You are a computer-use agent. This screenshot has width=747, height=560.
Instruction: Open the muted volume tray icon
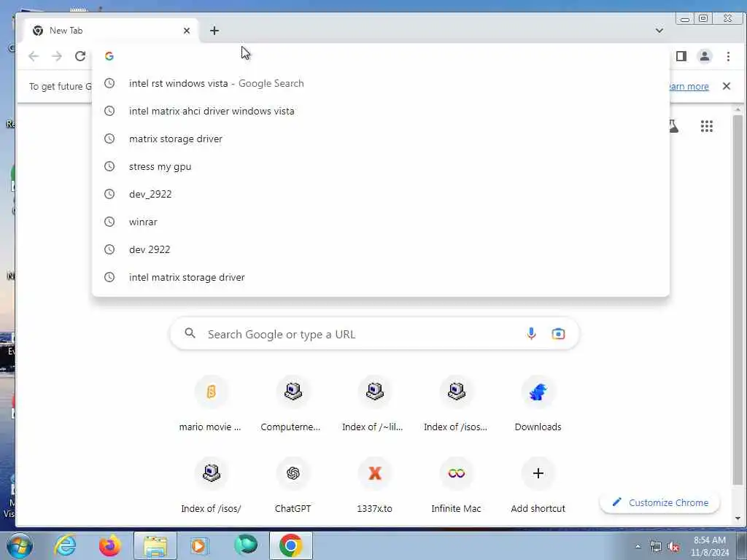click(673, 547)
